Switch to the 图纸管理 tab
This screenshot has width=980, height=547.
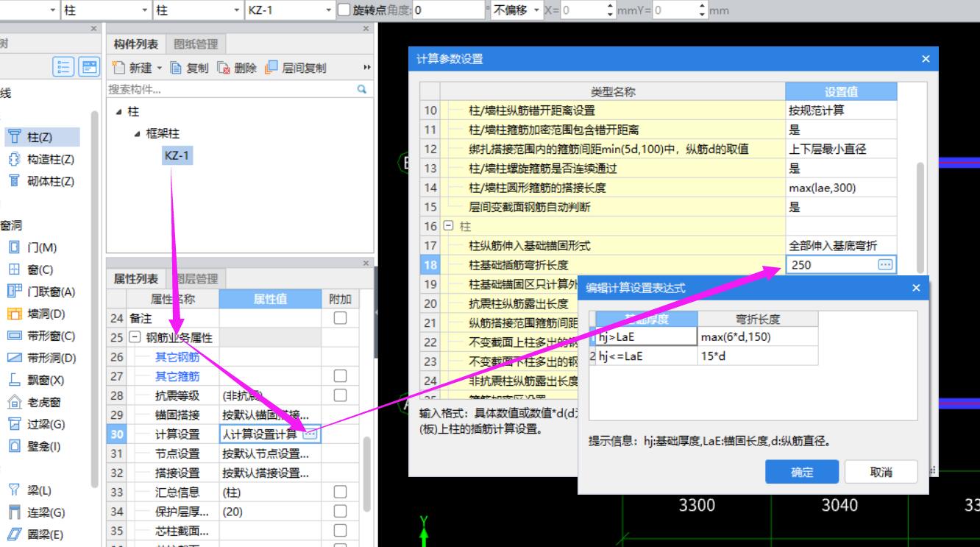(196, 44)
